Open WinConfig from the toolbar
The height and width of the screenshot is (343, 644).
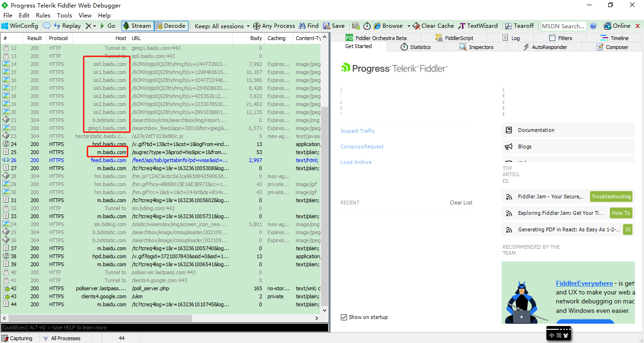click(x=20, y=26)
